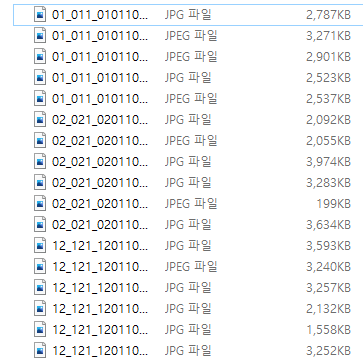The height and width of the screenshot is (363, 363).
Task: Click the JPG 파일 type in the 2,787KB row
Action: click(188, 15)
